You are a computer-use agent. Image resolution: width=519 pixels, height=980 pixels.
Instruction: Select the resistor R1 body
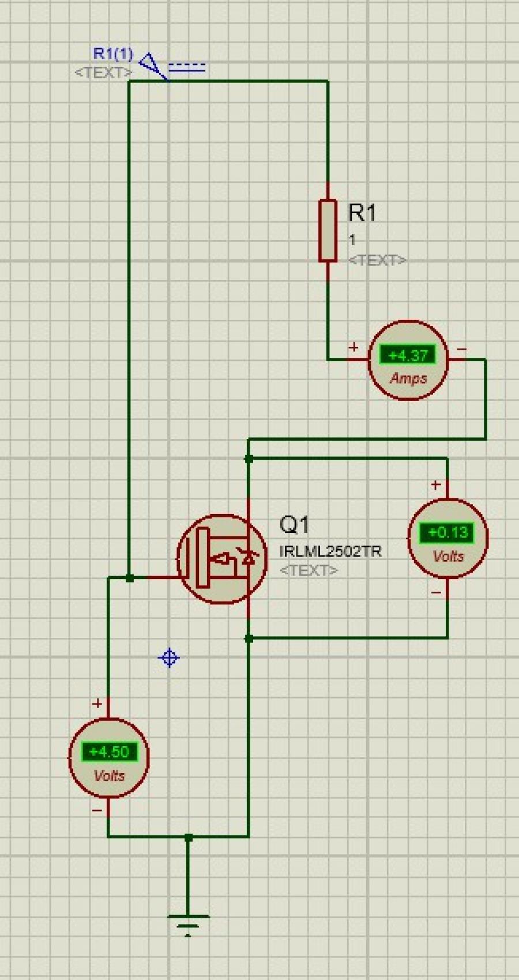(328, 230)
